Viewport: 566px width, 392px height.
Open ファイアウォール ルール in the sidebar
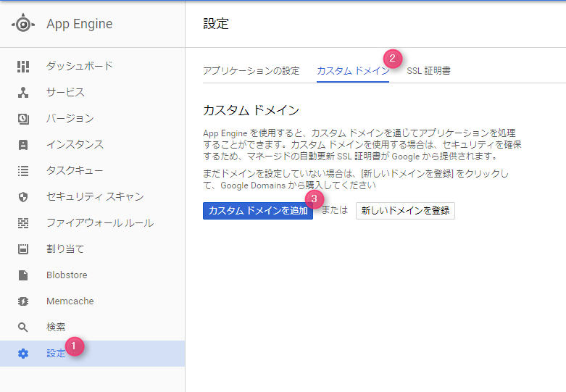pyautogui.click(x=93, y=222)
